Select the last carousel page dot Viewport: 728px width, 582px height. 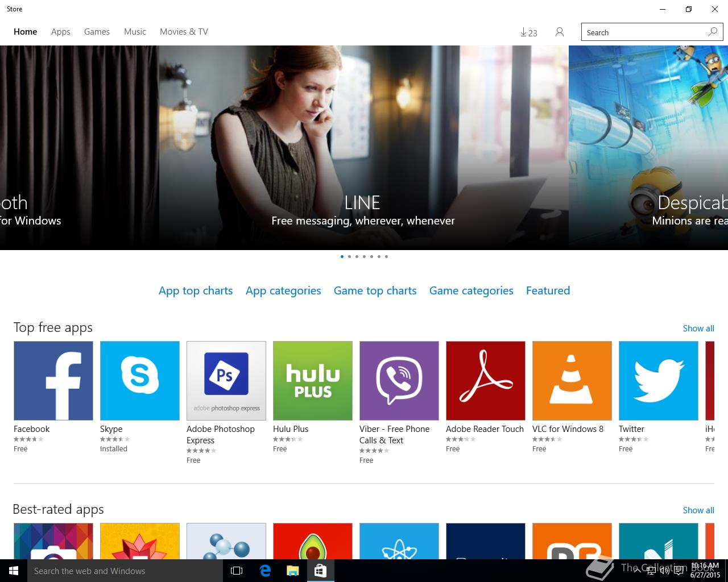coord(386,256)
